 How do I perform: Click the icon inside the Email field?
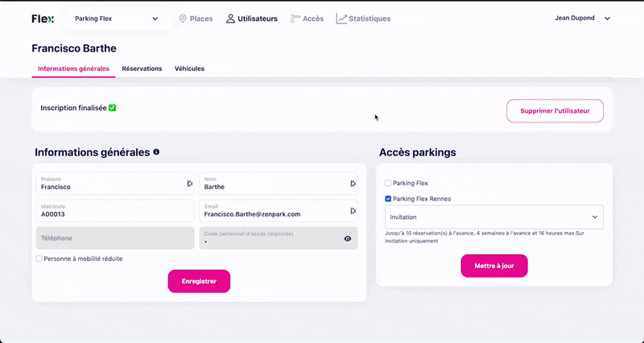tap(353, 211)
